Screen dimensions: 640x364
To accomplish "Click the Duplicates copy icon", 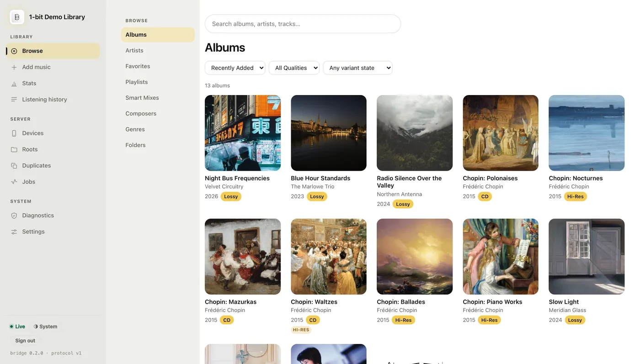I will [14, 166].
